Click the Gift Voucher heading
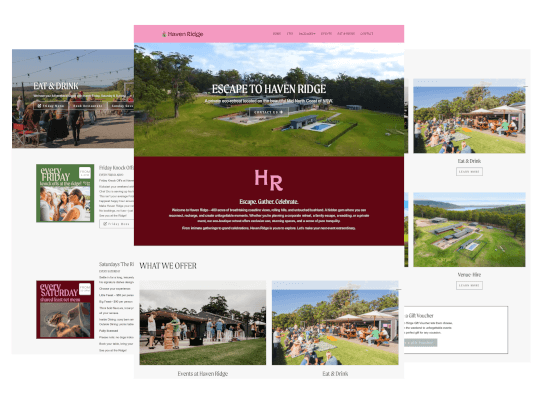The image size is (538, 404). pyautogui.click(x=419, y=315)
